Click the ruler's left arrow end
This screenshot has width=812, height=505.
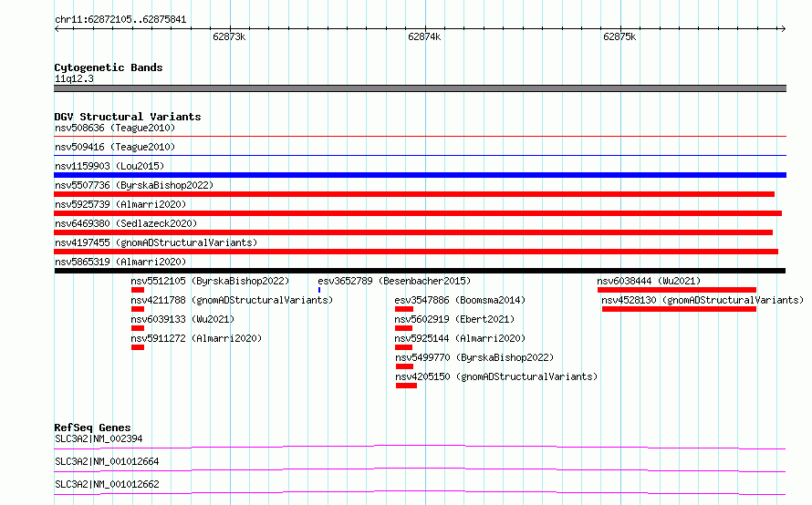coord(57,28)
